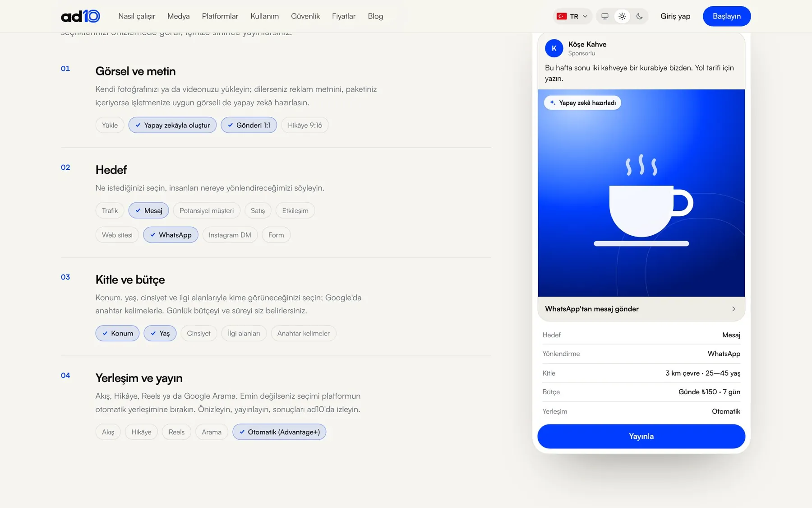Click the Yayınla button

(x=641, y=436)
